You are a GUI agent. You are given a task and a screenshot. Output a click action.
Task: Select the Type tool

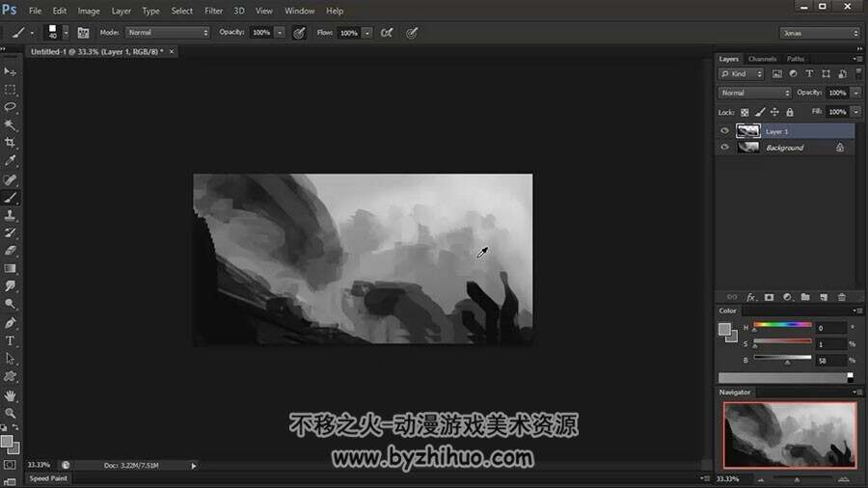[10, 340]
